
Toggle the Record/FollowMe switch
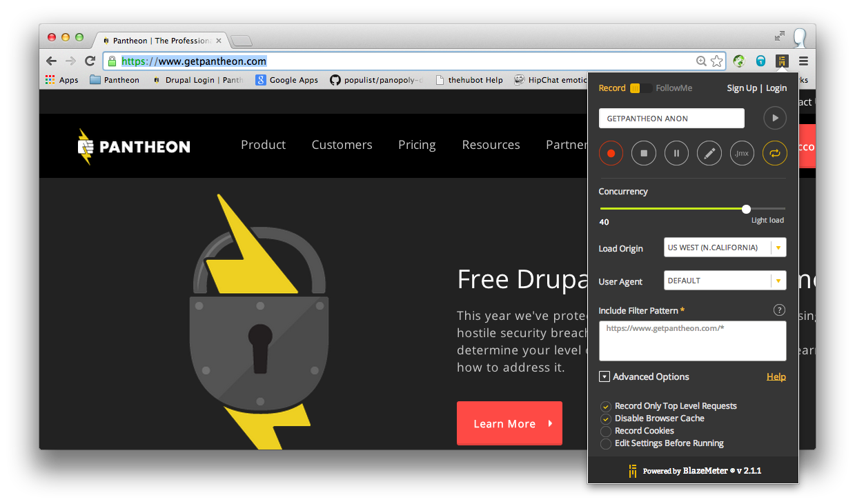tap(640, 88)
